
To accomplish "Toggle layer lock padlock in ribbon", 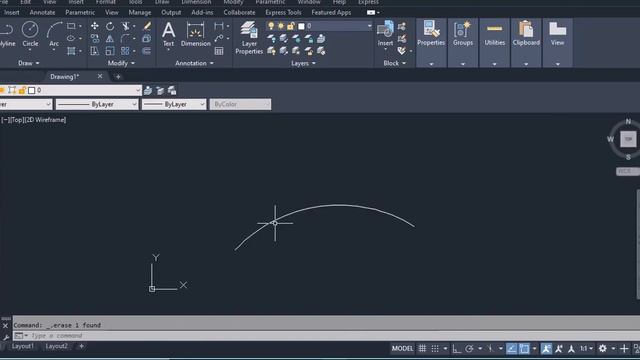I will tap(291, 26).
